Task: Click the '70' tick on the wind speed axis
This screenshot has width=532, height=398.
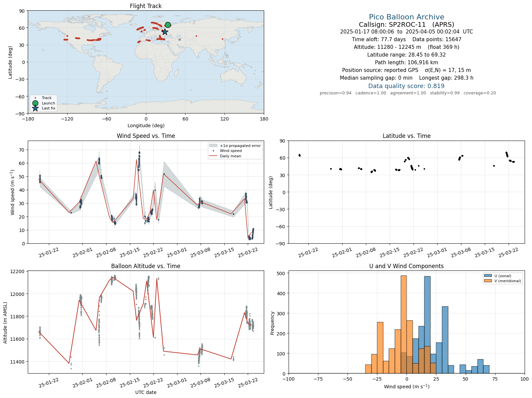Action: (22, 150)
